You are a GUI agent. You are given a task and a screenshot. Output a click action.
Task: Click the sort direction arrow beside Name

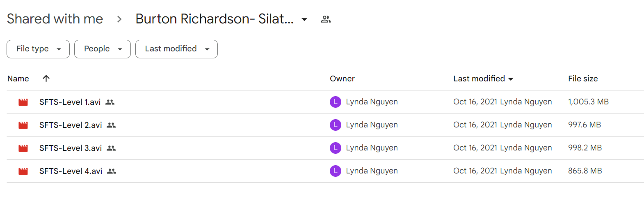(46, 79)
